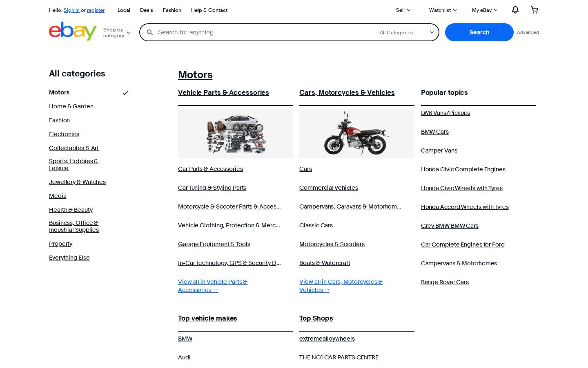The width and height of the screenshot is (588, 368).
Task: Open Car Tuning & Styling Parts
Action: coord(212,188)
